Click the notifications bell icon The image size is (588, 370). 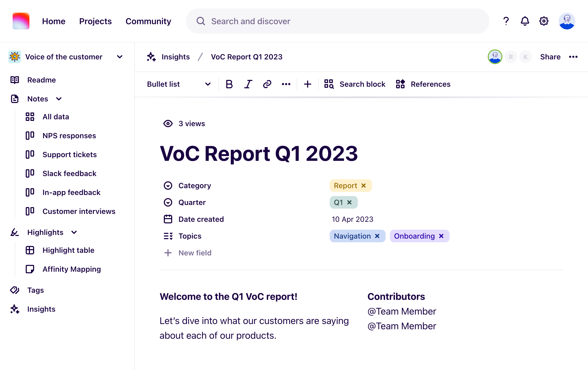(525, 21)
